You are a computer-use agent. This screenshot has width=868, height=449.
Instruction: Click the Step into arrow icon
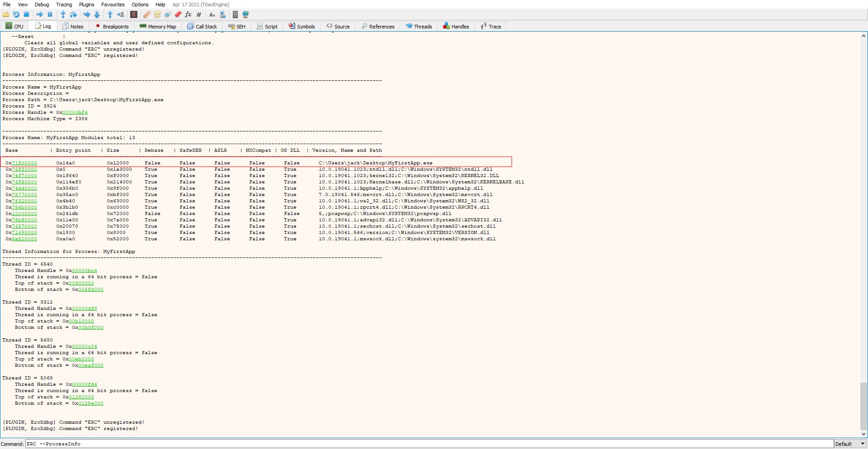click(63, 14)
